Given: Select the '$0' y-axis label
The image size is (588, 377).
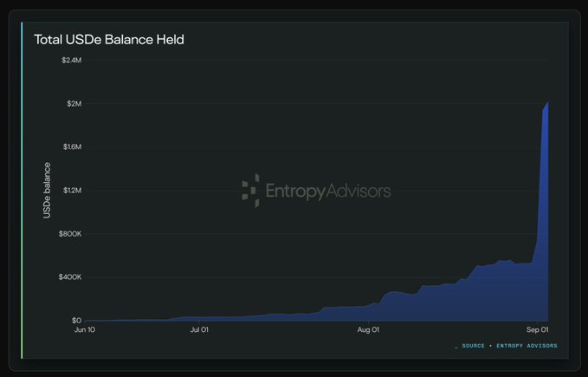Looking at the screenshot, I should (76, 321).
